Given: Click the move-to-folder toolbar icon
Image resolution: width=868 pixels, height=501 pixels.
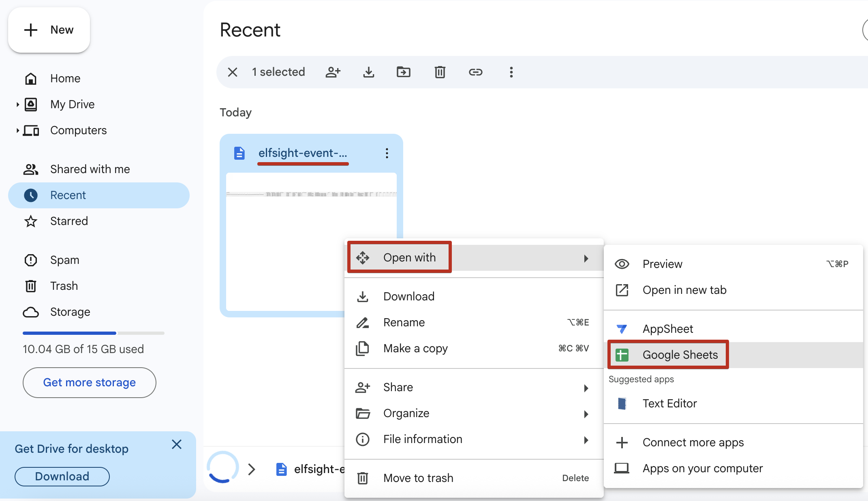Looking at the screenshot, I should click(403, 72).
